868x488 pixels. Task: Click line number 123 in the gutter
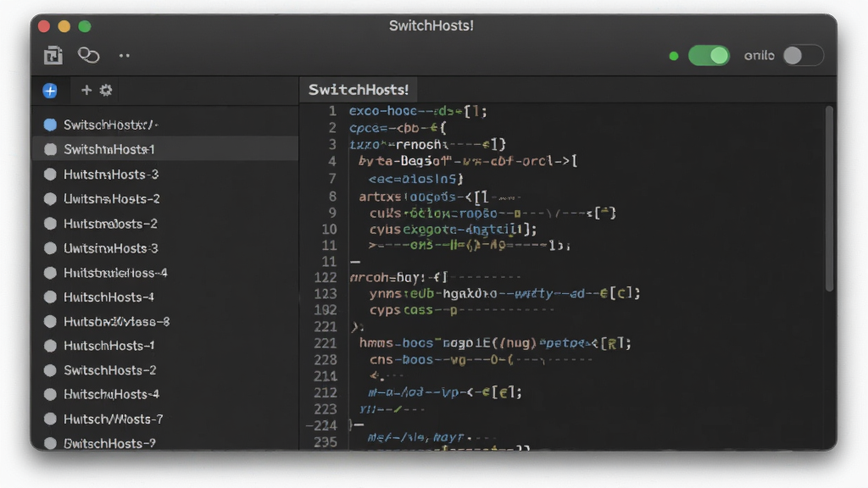tap(325, 294)
